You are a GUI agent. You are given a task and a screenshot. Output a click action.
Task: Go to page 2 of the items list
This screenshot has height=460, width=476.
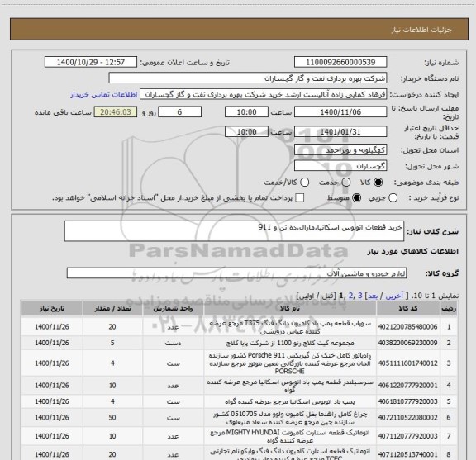pos(351,295)
